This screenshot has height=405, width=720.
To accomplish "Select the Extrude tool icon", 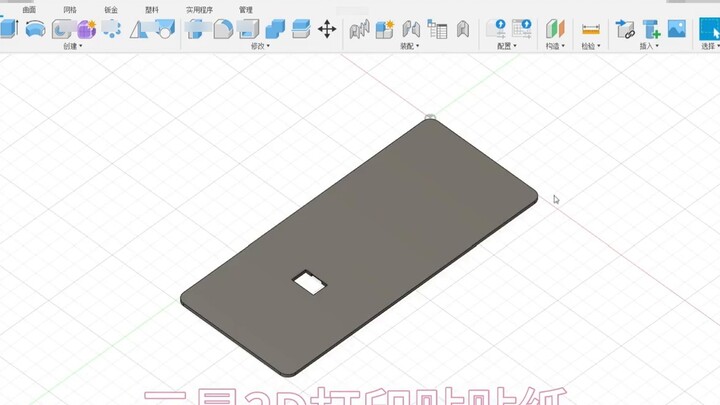I will click(x=9, y=28).
